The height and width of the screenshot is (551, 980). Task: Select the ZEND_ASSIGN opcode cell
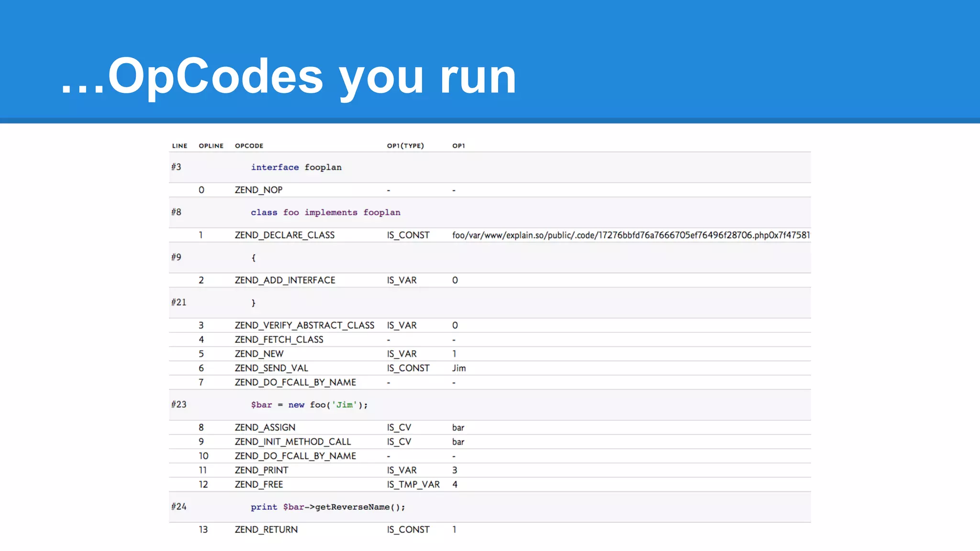pyautogui.click(x=265, y=428)
